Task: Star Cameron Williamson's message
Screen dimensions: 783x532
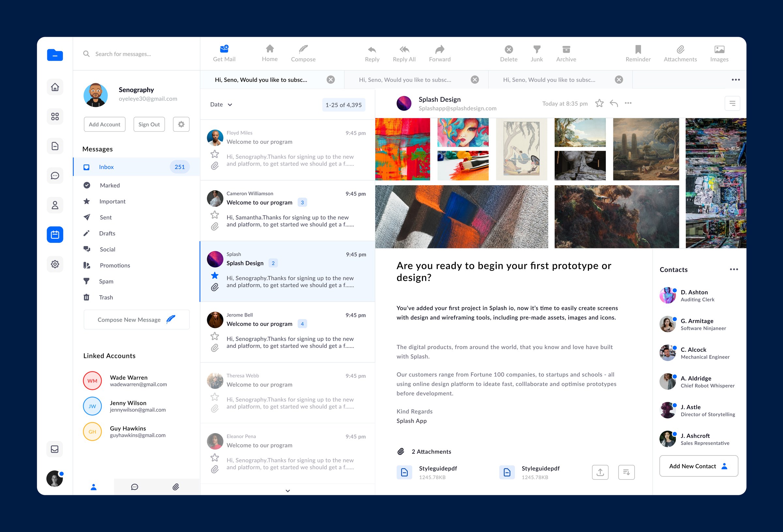Action: point(215,215)
